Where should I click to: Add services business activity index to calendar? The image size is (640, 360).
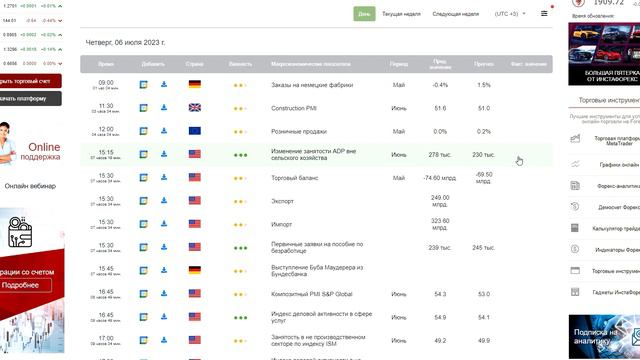tap(143, 317)
